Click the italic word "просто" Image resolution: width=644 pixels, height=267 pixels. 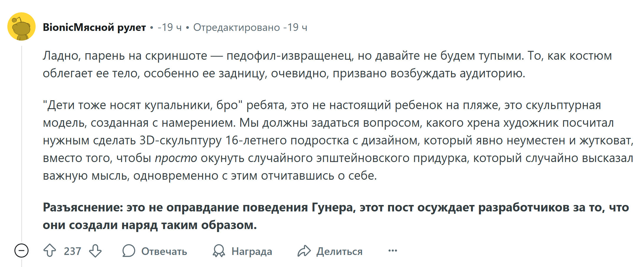coord(176,158)
